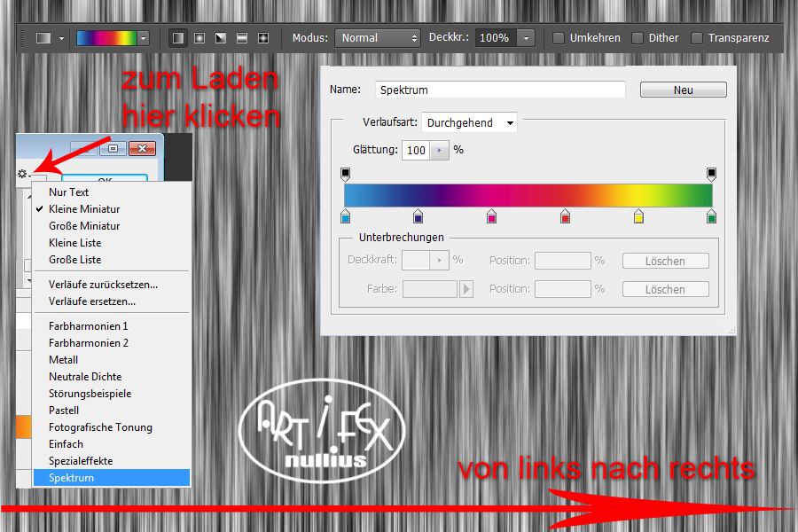Screen dimensions: 798x532
Task: Open tool preset picker arrow
Action: pos(61,38)
